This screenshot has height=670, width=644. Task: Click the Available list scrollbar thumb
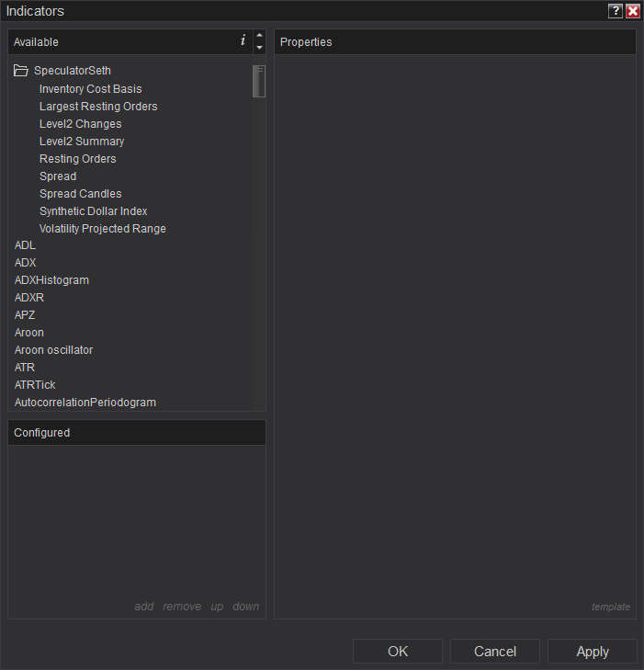tap(259, 81)
